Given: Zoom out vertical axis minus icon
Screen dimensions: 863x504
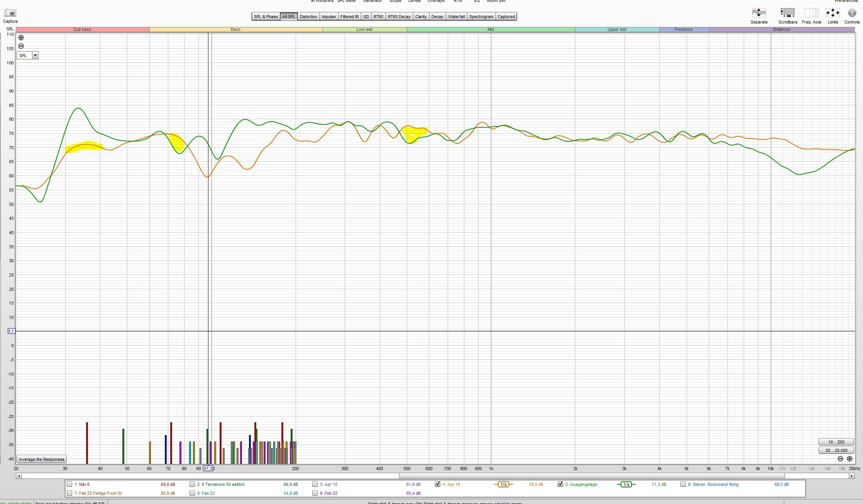Looking at the screenshot, I should point(21,46).
